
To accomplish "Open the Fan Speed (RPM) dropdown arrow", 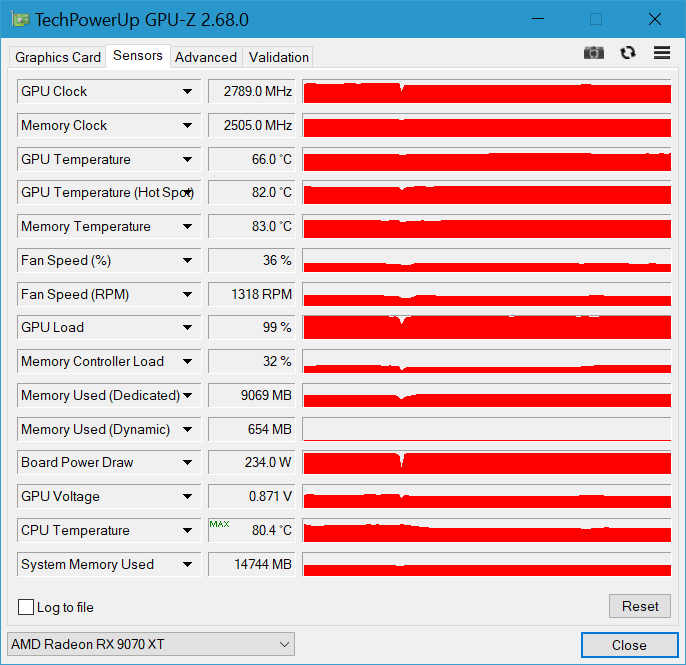I will coord(187,294).
